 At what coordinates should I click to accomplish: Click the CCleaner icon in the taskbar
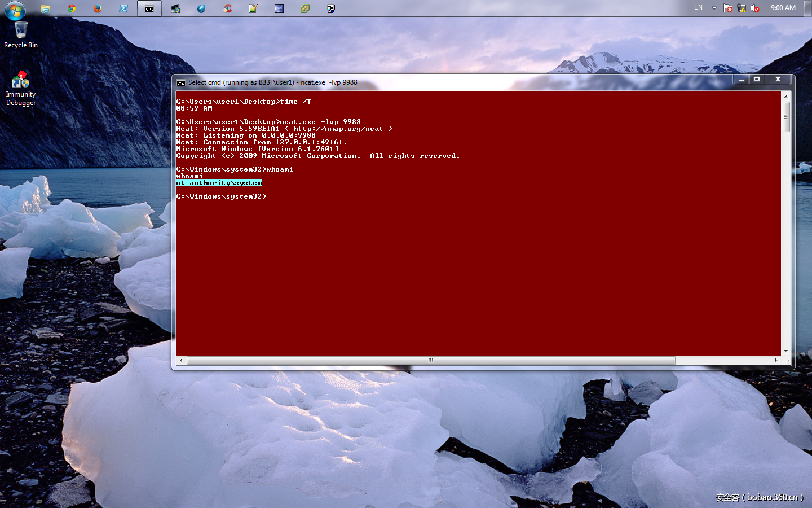[x=227, y=8]
